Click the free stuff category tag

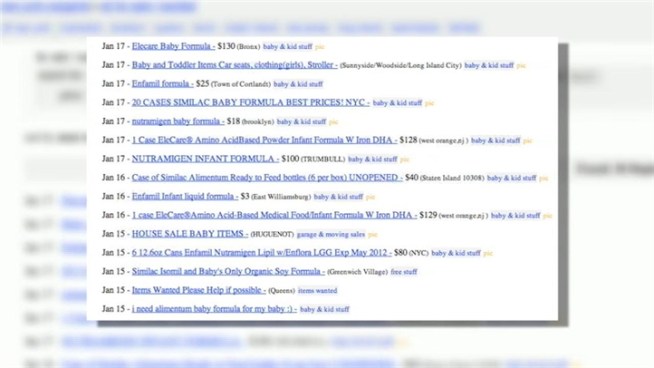click(x=404, y=272)
